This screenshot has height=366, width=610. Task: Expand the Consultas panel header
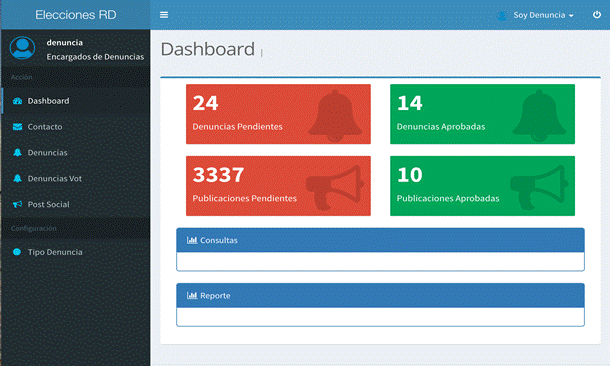click(380, 240)
